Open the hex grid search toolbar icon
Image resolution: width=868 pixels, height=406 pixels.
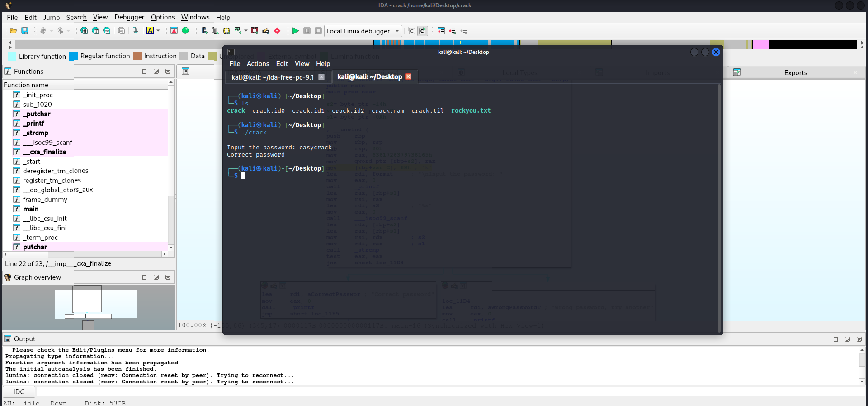[84, 31]
